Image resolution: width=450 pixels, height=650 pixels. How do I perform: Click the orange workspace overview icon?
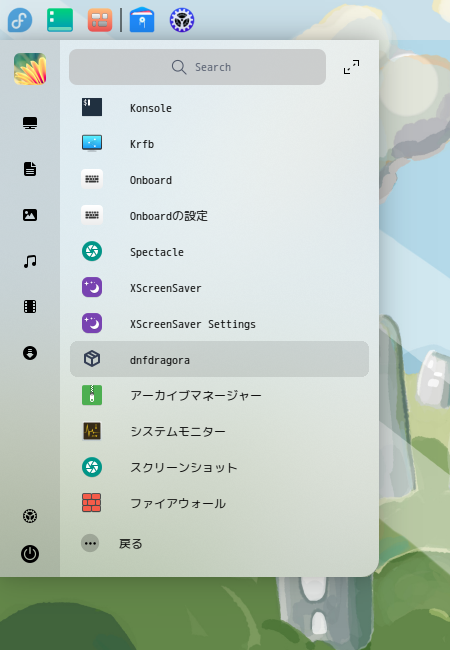tap(100, 20)
